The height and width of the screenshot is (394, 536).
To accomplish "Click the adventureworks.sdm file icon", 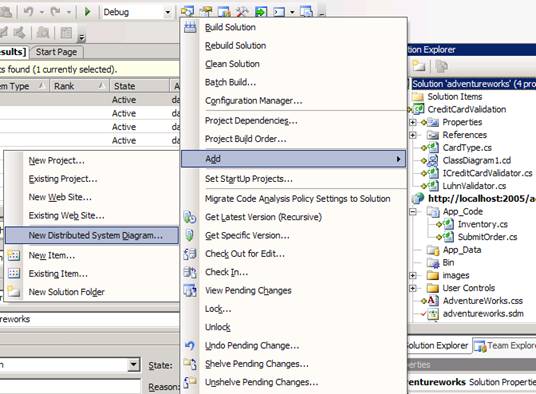I will 433,314.
